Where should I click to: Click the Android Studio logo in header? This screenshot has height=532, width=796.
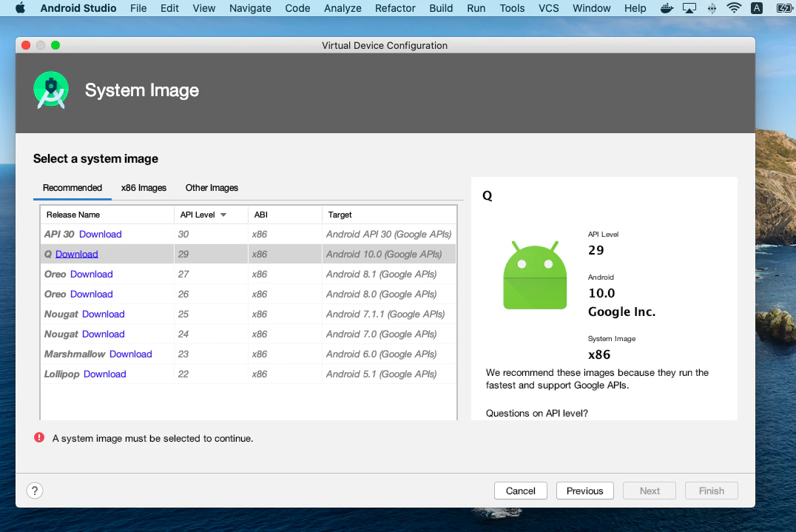pos(51,90)
